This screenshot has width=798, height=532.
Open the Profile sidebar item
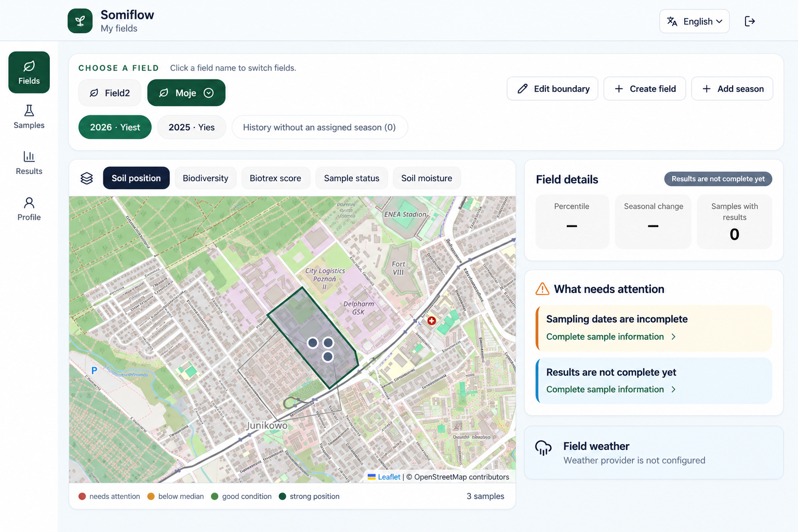(x=29, y=209)
